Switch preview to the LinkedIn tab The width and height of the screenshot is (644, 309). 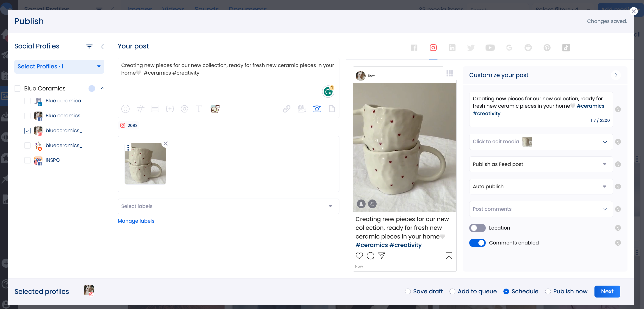452,48
